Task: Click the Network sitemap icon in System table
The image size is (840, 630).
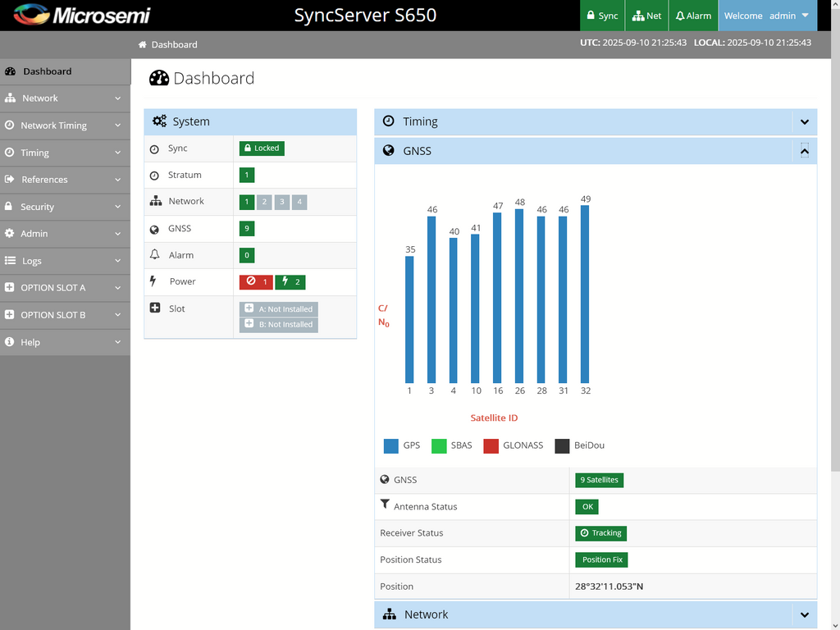Action: [155, 201]
